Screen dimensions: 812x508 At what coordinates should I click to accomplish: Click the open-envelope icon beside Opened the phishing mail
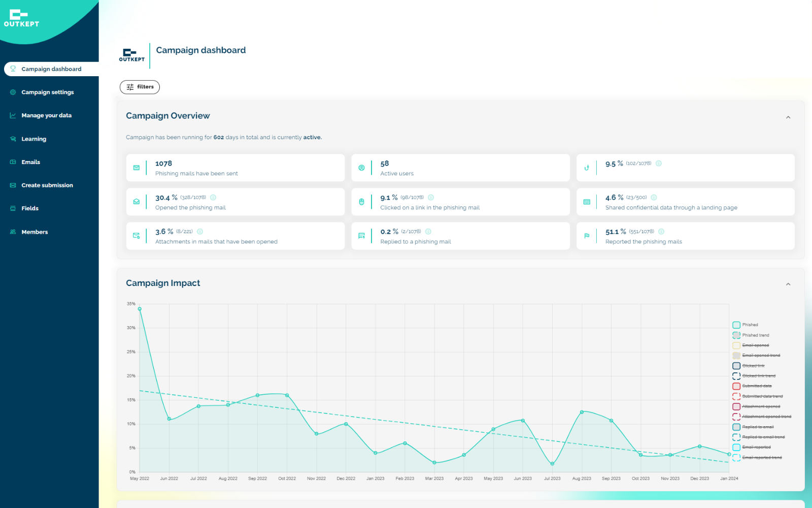[137, 202]
